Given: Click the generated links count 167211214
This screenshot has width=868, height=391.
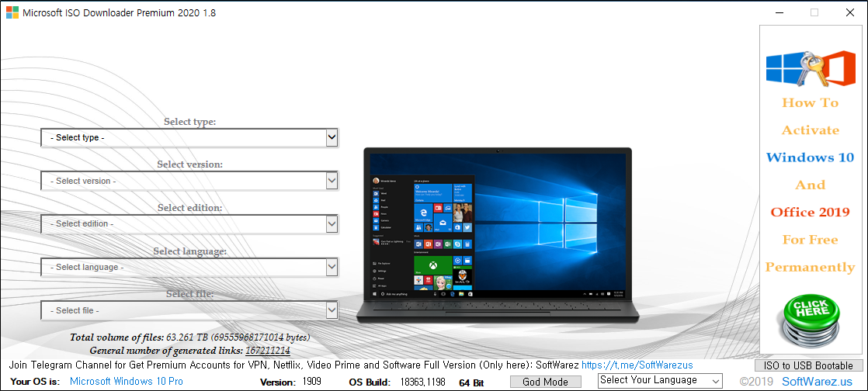Looking at the screenshot, I should point(267,351).
